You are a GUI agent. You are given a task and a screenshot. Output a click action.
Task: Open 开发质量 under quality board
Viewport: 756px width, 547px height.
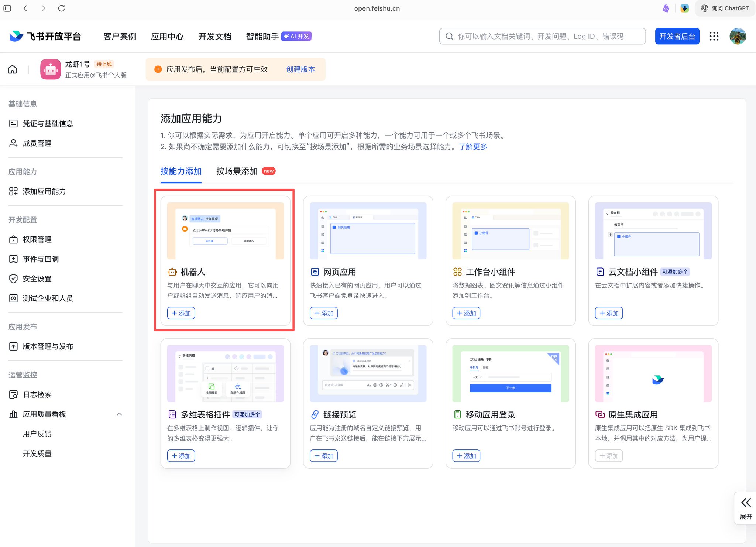coord(37,453)
